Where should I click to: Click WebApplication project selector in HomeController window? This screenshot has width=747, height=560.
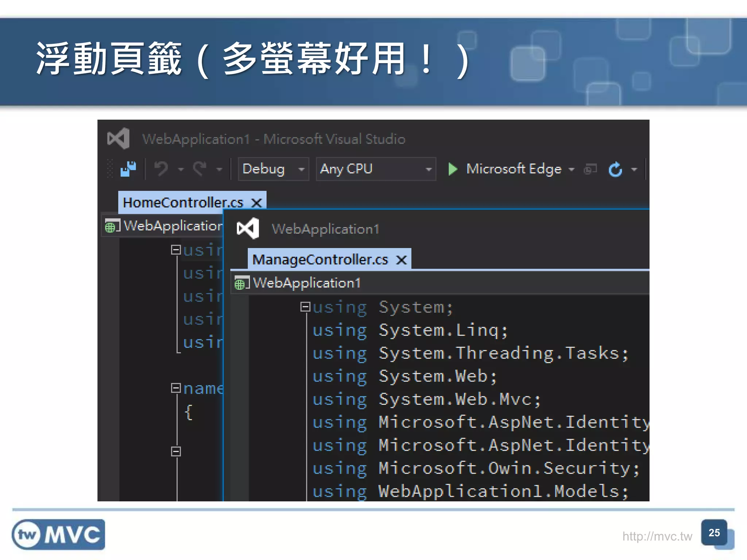coord(163,226)
